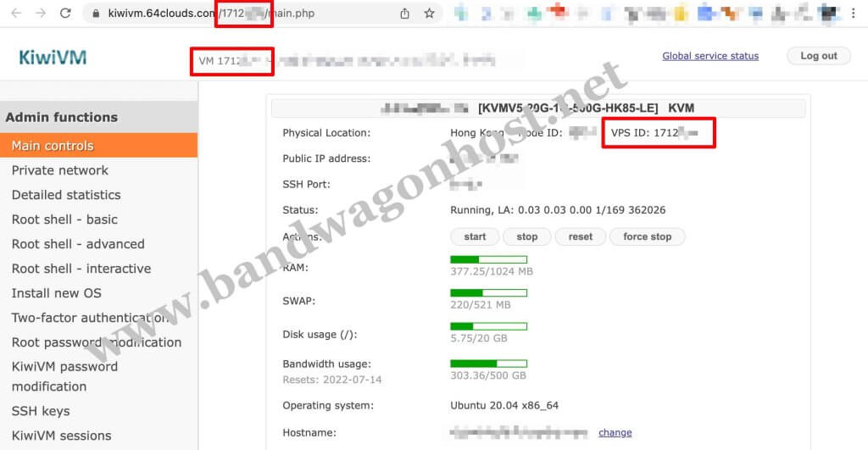
Task: Click the 377.25/1024 MB RAM value
Action: point(492,272)
